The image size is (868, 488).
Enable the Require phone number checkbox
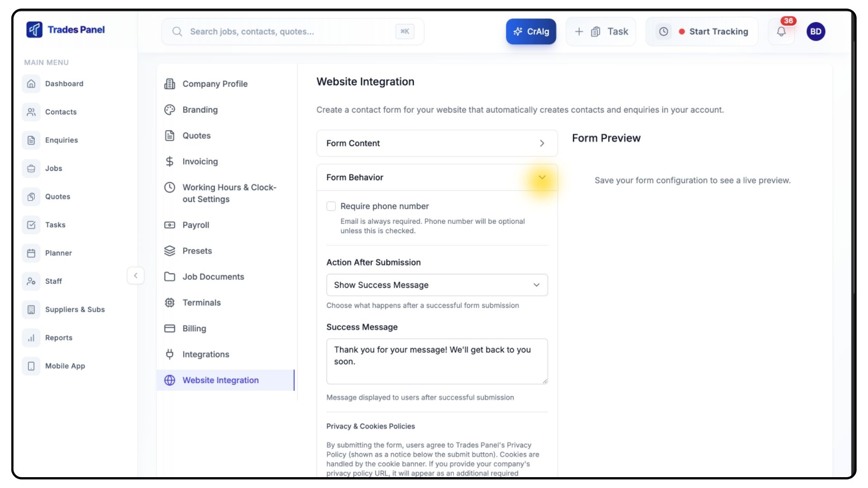coord(331,206)
